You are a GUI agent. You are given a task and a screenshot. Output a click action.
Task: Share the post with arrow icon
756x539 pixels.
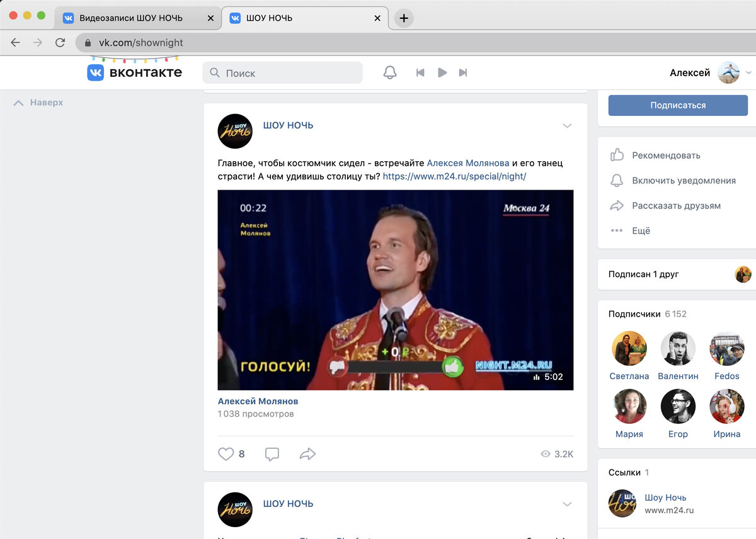(x=307, y=454)
